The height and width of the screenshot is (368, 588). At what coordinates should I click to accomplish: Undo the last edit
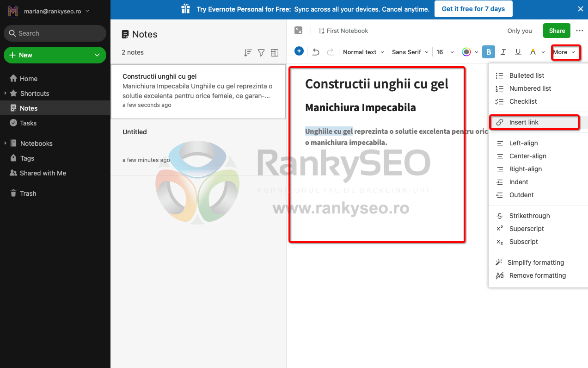coord(316,52)
